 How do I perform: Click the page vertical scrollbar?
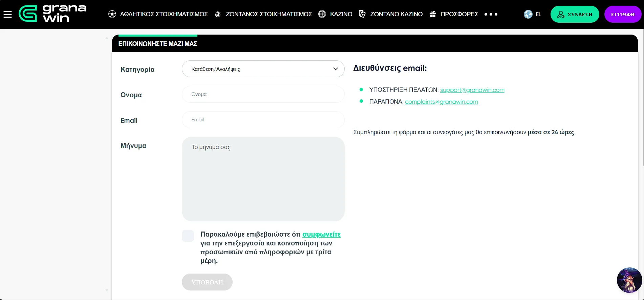(x=642, y=102)
